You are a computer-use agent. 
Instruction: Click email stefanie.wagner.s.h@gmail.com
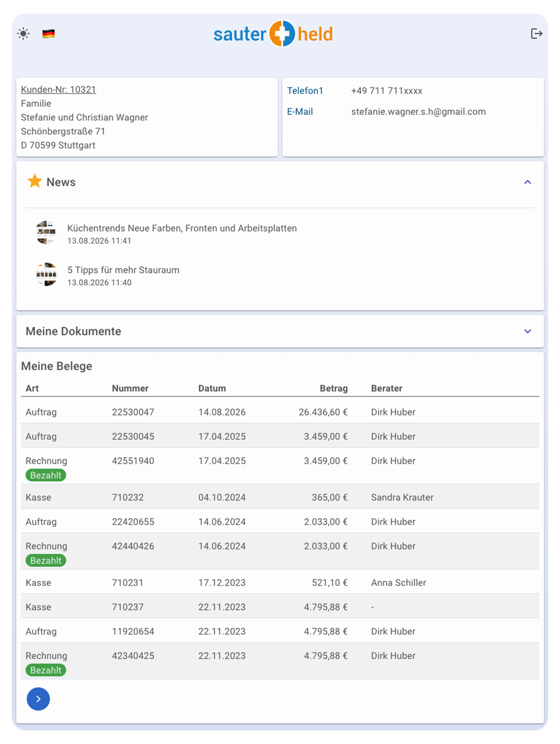[x=418, y=112]
